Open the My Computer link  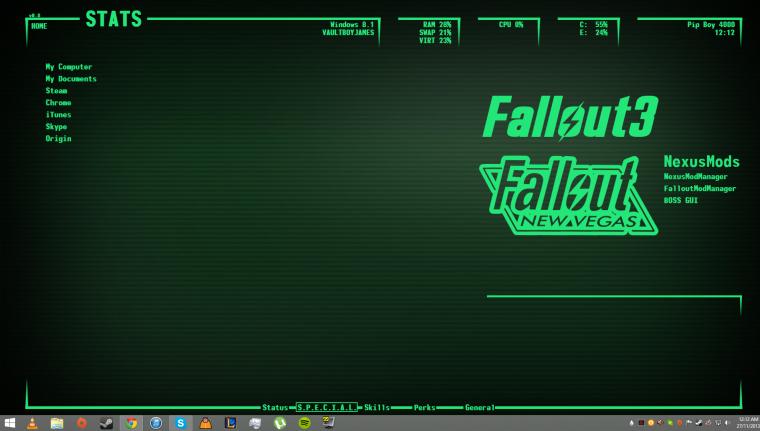(x=69, y=67)
